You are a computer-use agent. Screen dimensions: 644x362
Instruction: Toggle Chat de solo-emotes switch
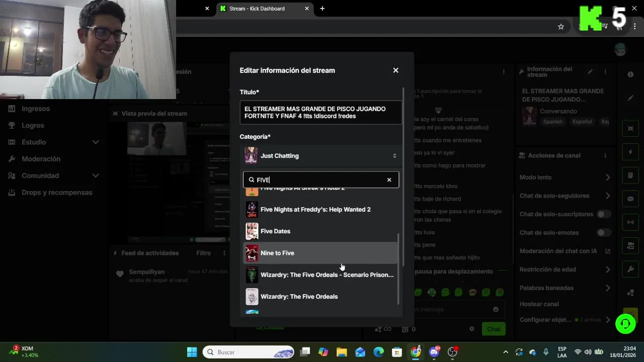click(603, 233)
